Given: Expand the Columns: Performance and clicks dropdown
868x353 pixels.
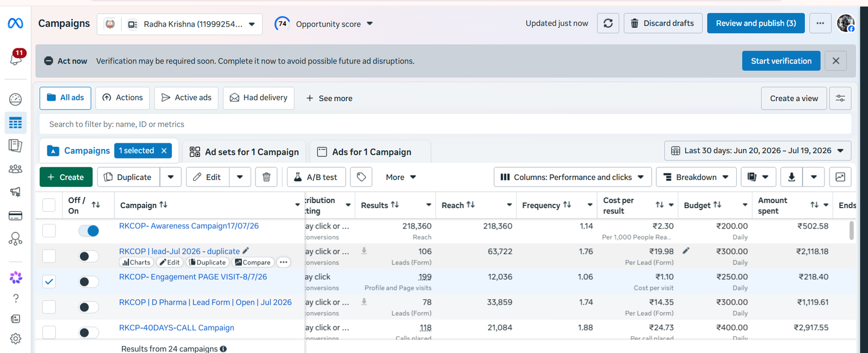Looking at the screenshot, I should click(x=572, y=177).
